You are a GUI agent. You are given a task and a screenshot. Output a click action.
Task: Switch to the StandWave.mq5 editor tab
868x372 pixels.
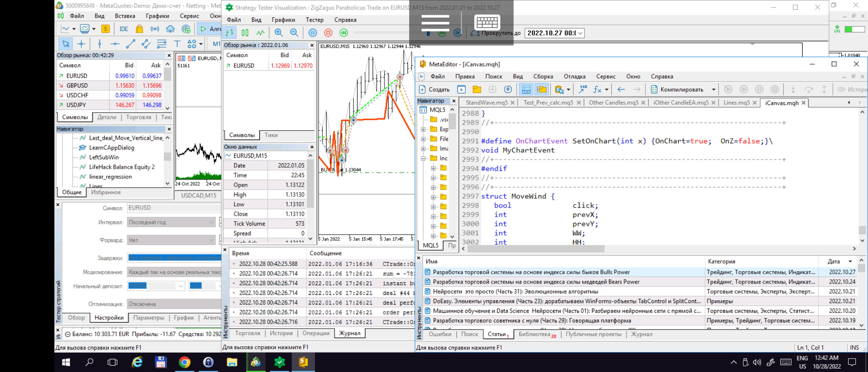pyautogui.click(x=486, y=103)
